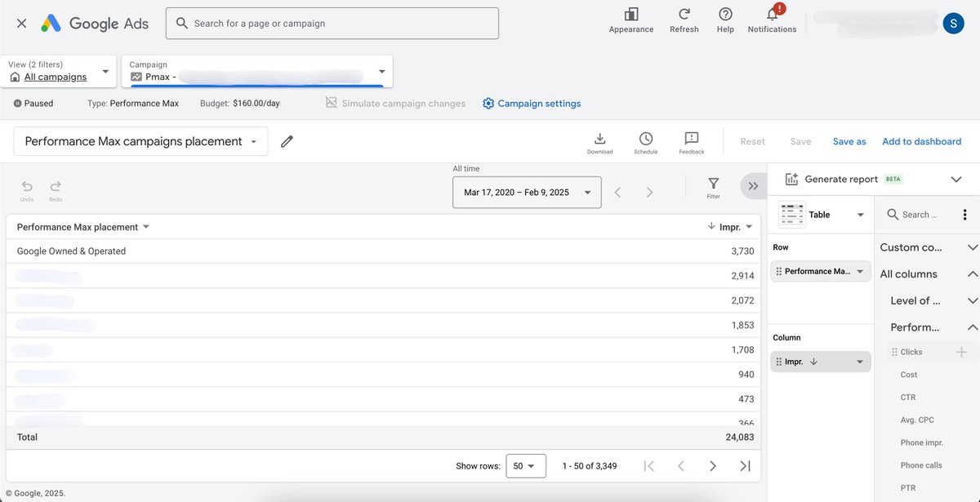Collapse the side panel with double chevron
980x502 pixels.
[x=752, y=186]
